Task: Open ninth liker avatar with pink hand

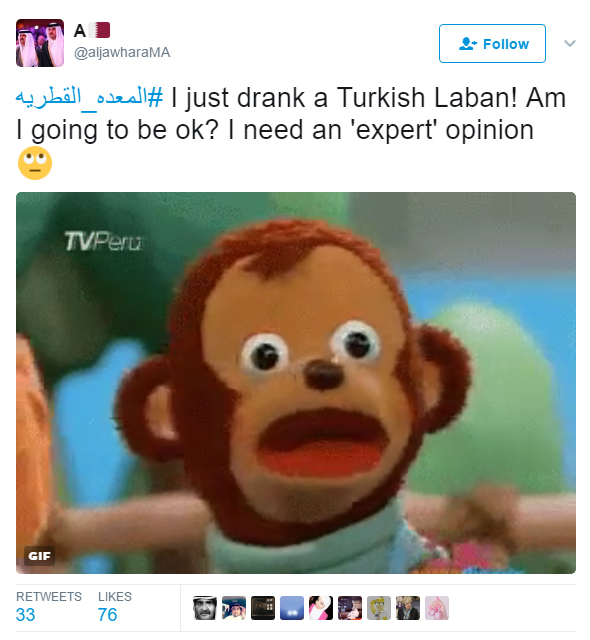Action: point(437,608)
